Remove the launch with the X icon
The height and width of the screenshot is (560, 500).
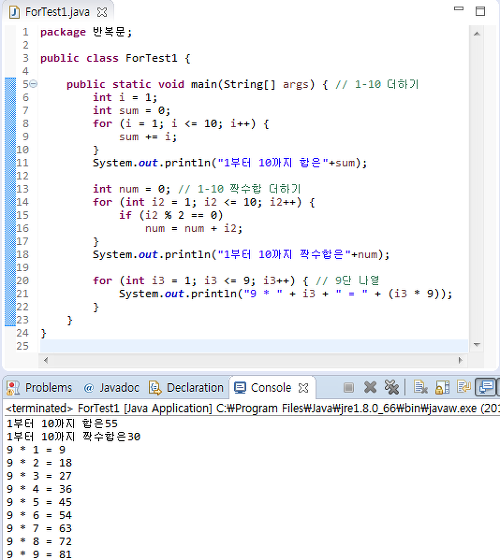pyautogui.click(x=370, y=387)
